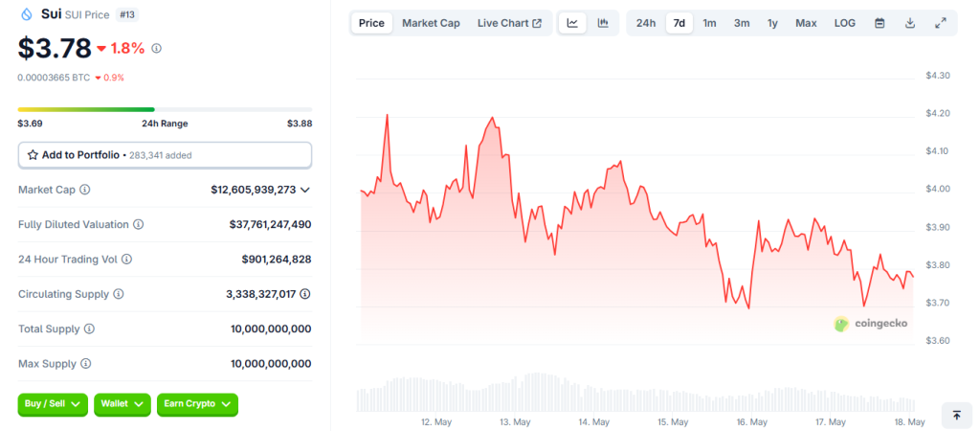
Task: Select the Max time range
Action: tap(806, 23)
